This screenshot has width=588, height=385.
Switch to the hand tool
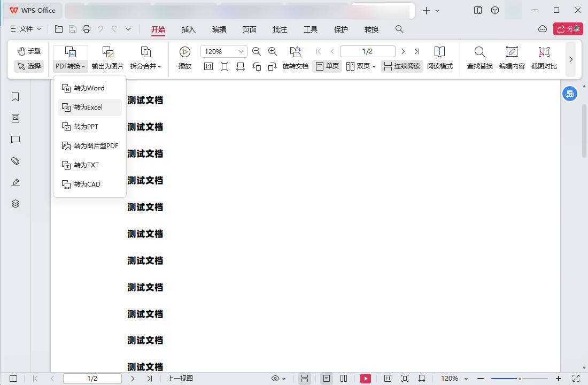click(29, 51)
